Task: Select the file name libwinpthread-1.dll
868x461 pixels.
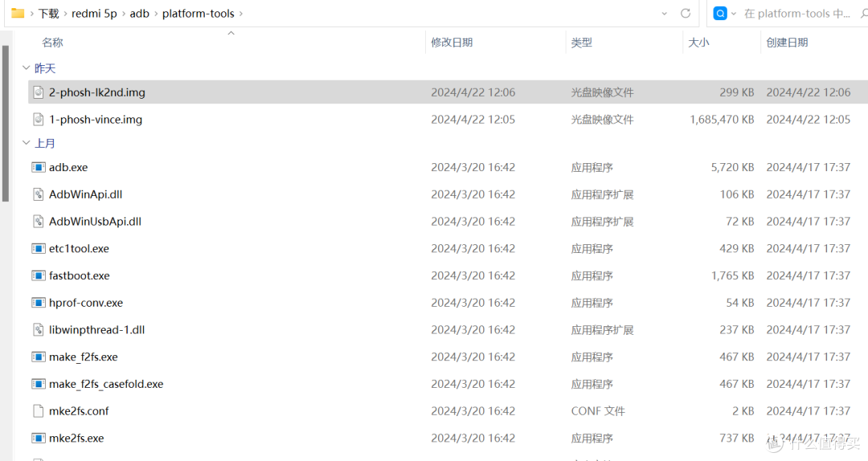Action: pos(97,330)
